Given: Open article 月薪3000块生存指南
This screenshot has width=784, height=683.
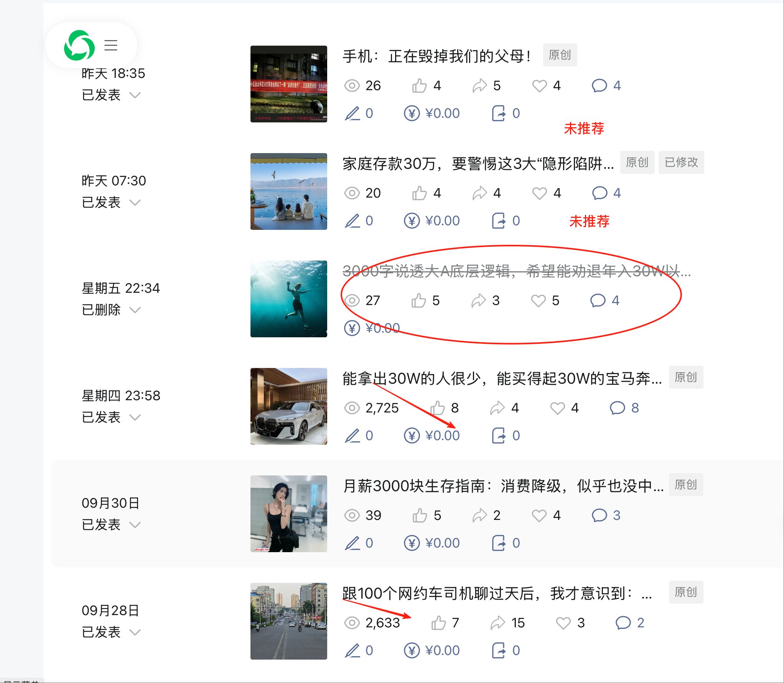Looking at the screenshot, I should [x=502, y=486].
